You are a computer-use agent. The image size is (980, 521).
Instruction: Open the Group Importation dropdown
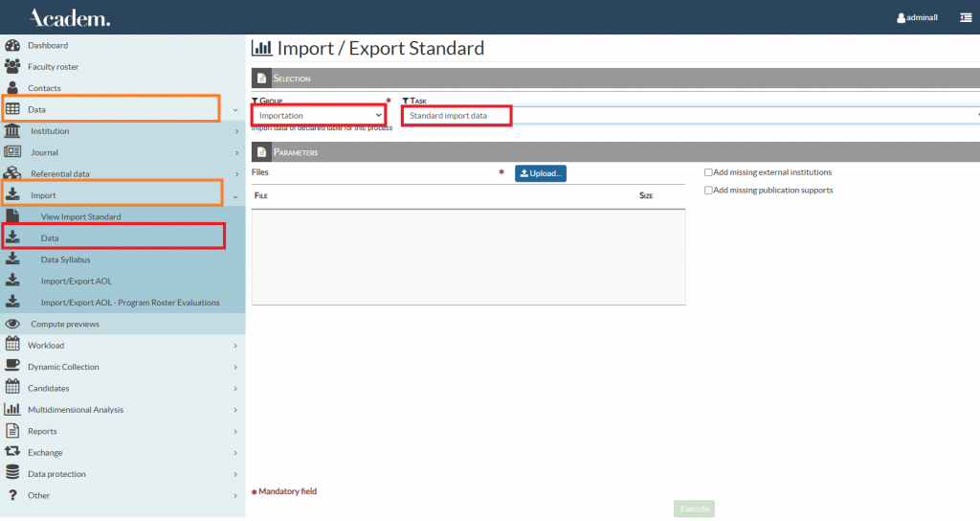pyautogui.click(x=319, y=115)
